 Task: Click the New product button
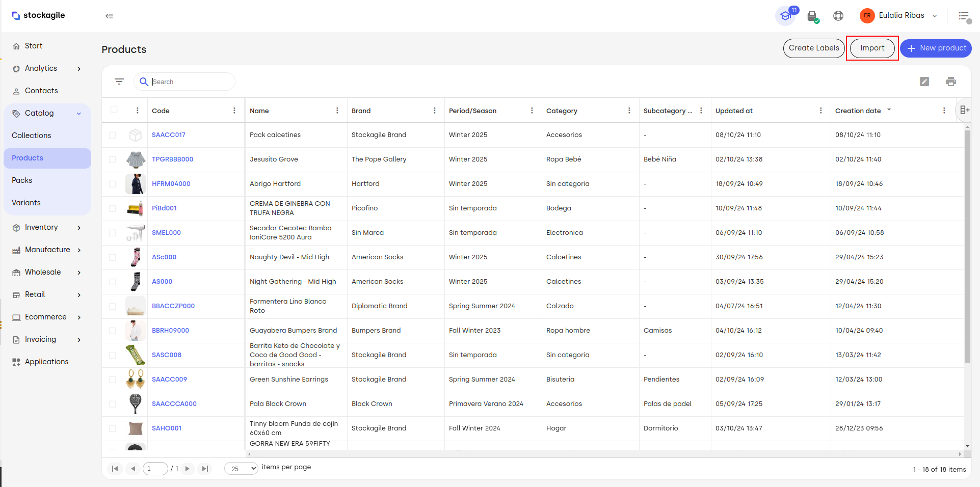click(x=936, y=48)
